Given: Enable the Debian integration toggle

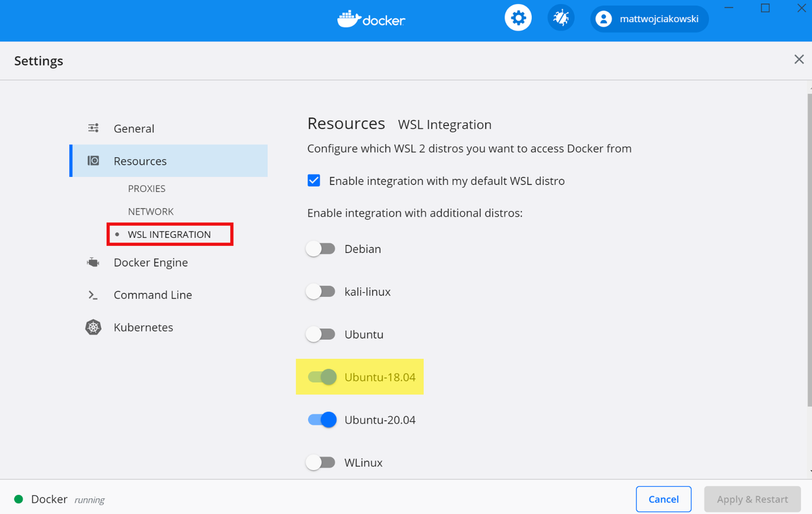Looking at the screenshot, I should (321, 249).
